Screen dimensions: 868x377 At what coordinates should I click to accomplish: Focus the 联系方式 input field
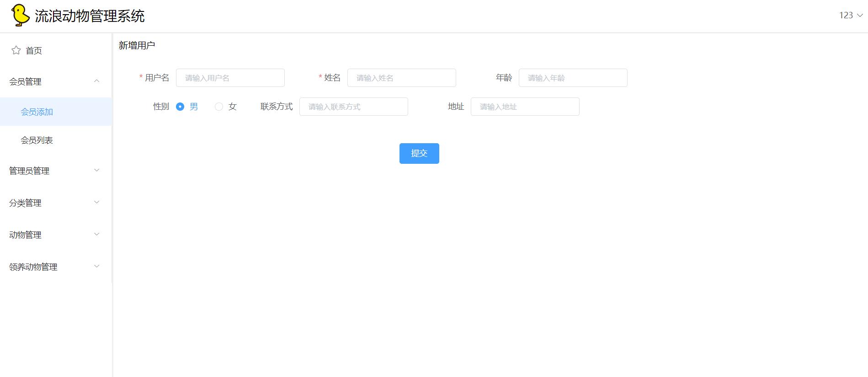354,107
